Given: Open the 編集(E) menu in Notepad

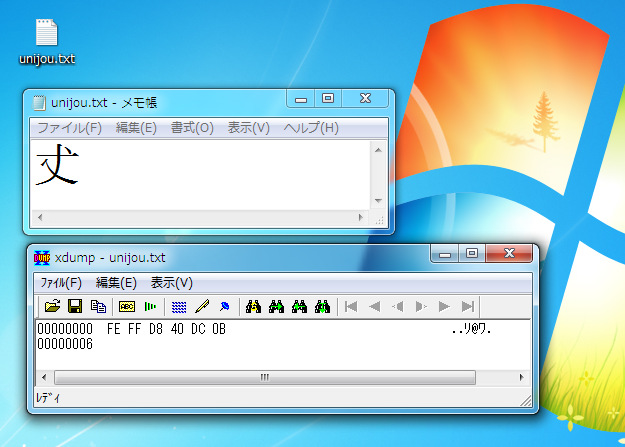Looking at the screenshot, I should click(x=136, y=128).
